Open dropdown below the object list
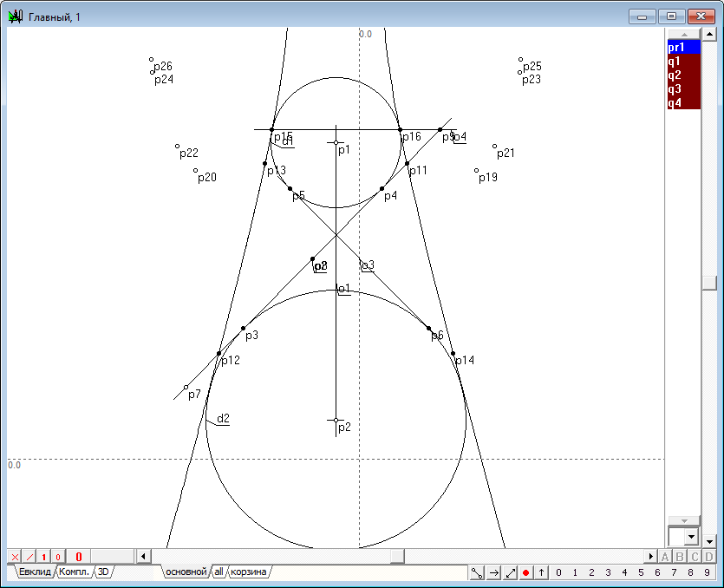This screenshot has height=588, width=724. coord(691,537)
